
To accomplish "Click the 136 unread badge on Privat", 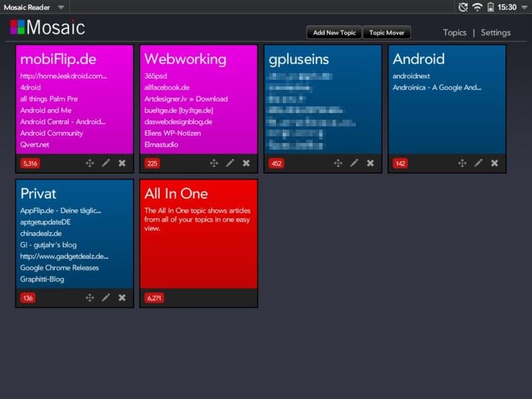I will pos(28,298).
